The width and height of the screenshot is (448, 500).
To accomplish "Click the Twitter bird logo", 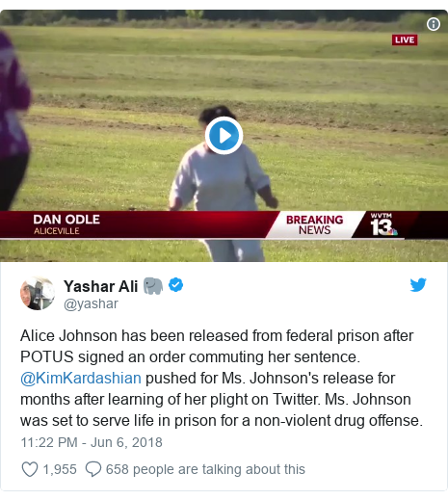I will click(418, 284).
